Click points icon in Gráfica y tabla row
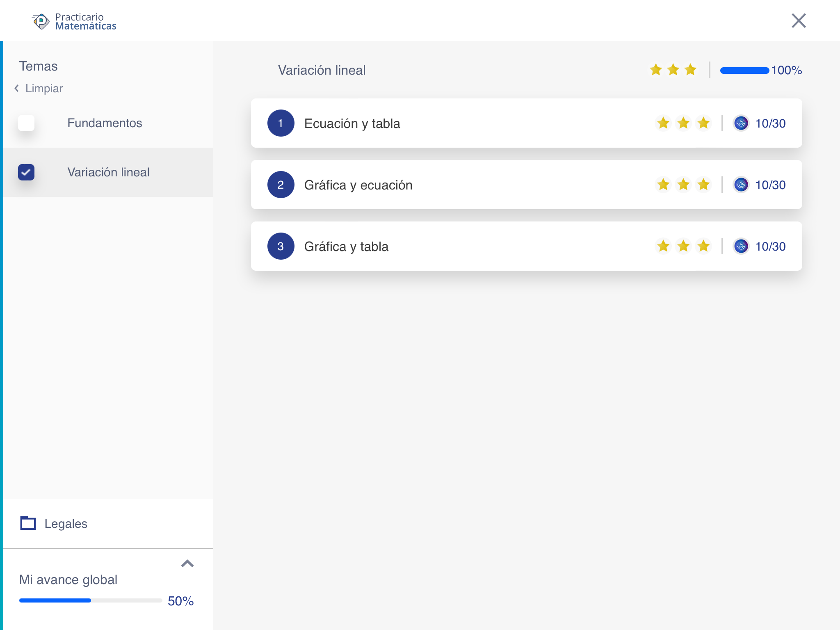Image resolution: width=840 pixels, height=630 pixels. point(741,246)
